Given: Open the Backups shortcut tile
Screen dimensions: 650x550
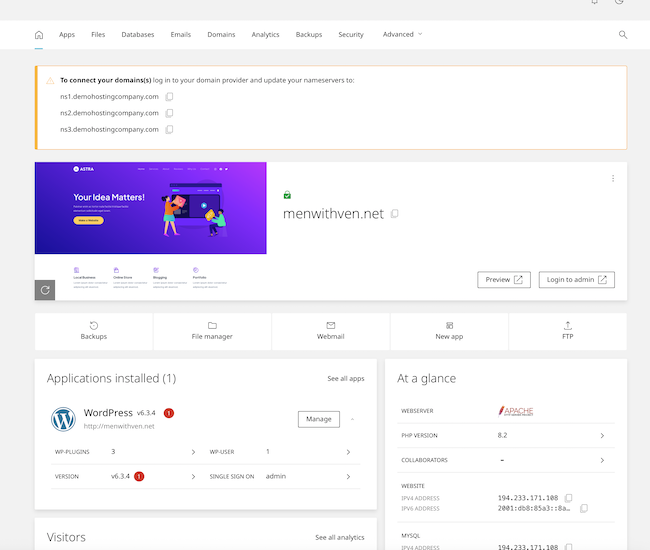Looking at the screenshot, I should (x=93, y=331).
